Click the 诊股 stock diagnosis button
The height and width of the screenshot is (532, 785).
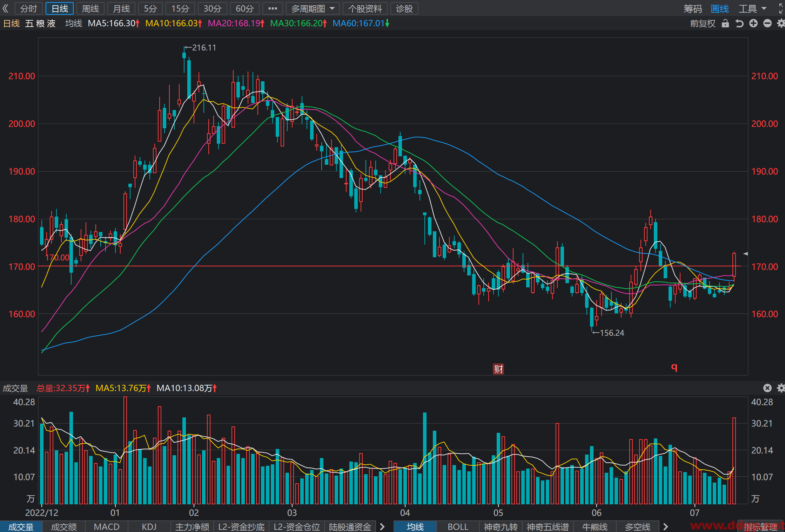(404, 9)
